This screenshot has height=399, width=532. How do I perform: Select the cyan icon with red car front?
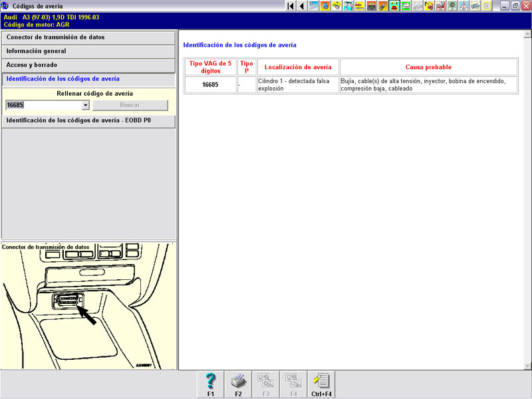[394, 6]
